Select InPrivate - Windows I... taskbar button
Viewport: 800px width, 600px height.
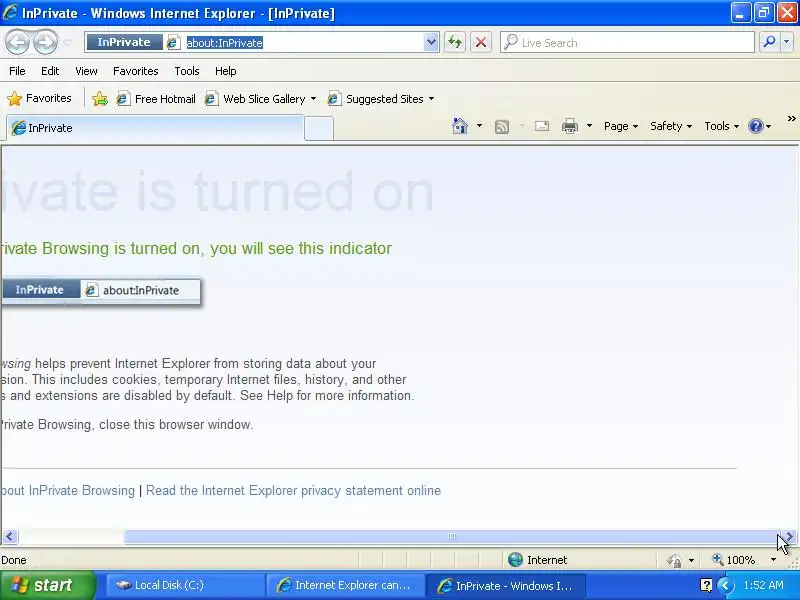coord(505,585)
